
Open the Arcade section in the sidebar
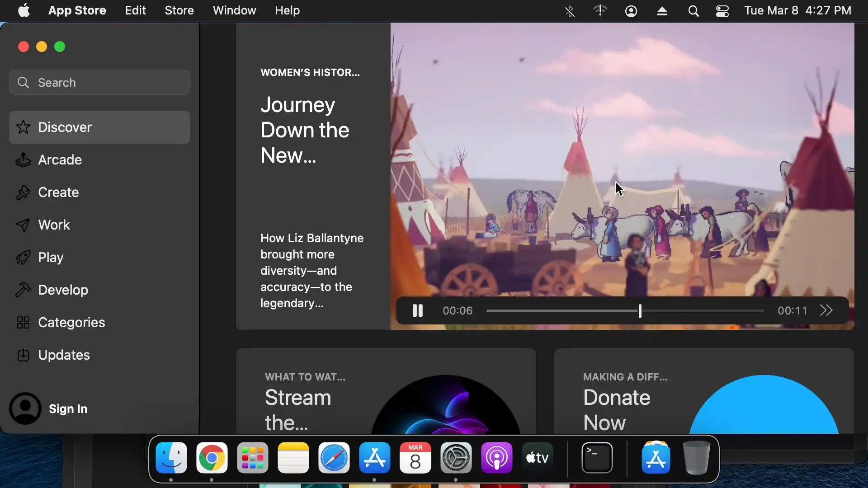pyautogui.click(x=60, y=160)
